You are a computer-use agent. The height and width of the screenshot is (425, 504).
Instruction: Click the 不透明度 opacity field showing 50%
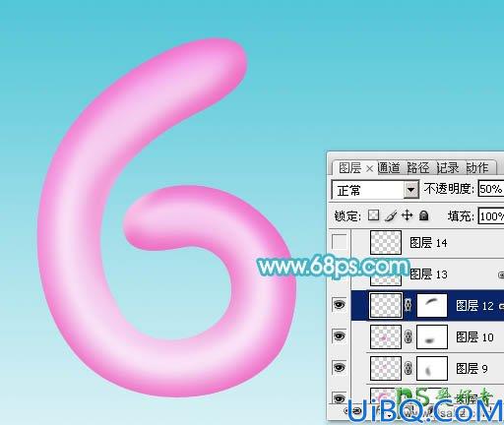[x=491, y=189]
